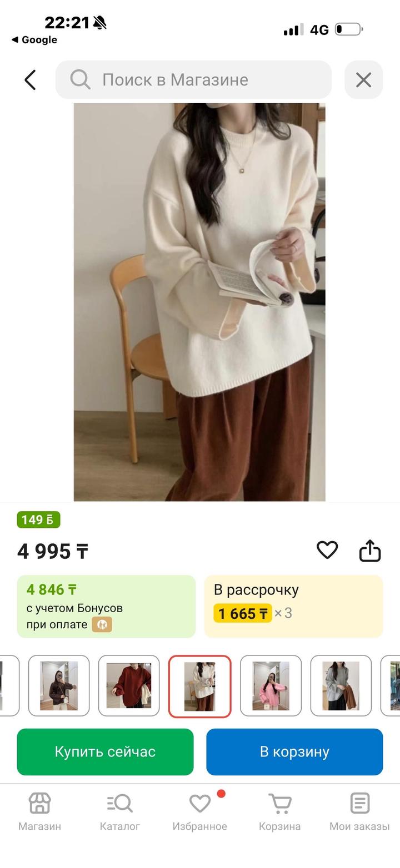
Task: Tap the magnifying glass search icon
Action: [80, 80]
